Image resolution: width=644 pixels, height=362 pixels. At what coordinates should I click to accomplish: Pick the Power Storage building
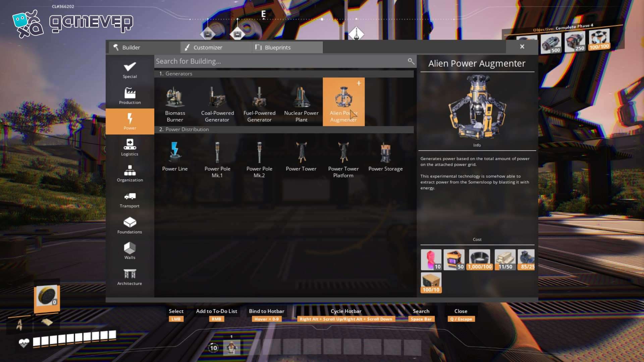[385, 158]
